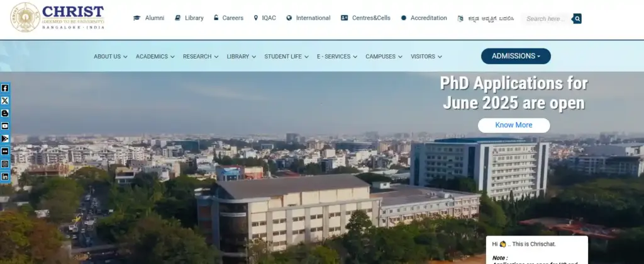Open the LinkedIn icon in sidebar
This screenshot has width=644, height=264.
click(5, 177)
